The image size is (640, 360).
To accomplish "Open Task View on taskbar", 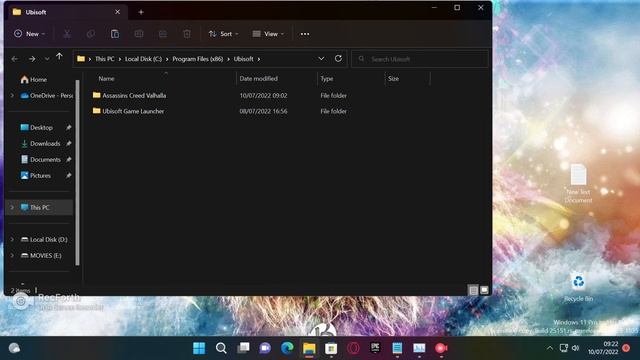I will pyautogui.click(x=243, y=348).
